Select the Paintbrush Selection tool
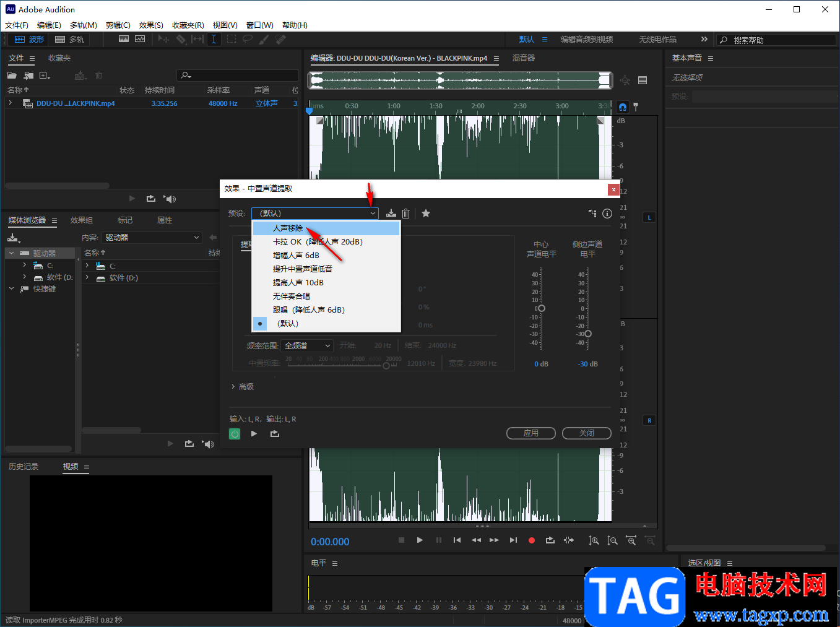 coord(264,39)
